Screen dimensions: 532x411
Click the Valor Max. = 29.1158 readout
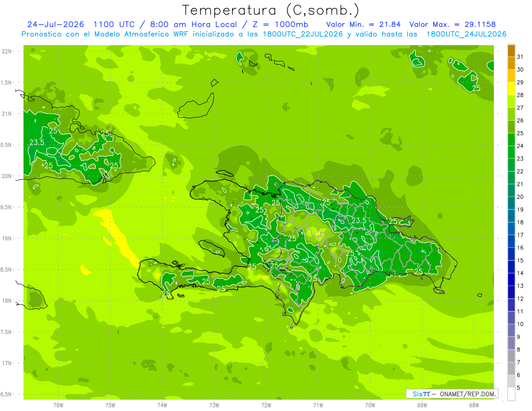tap(453, 24)
